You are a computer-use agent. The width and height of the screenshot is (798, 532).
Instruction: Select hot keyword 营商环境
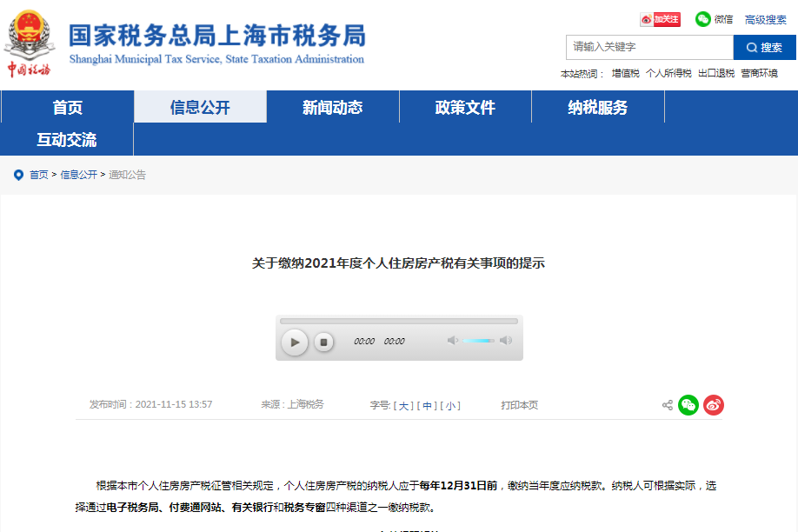coord(760,73)
